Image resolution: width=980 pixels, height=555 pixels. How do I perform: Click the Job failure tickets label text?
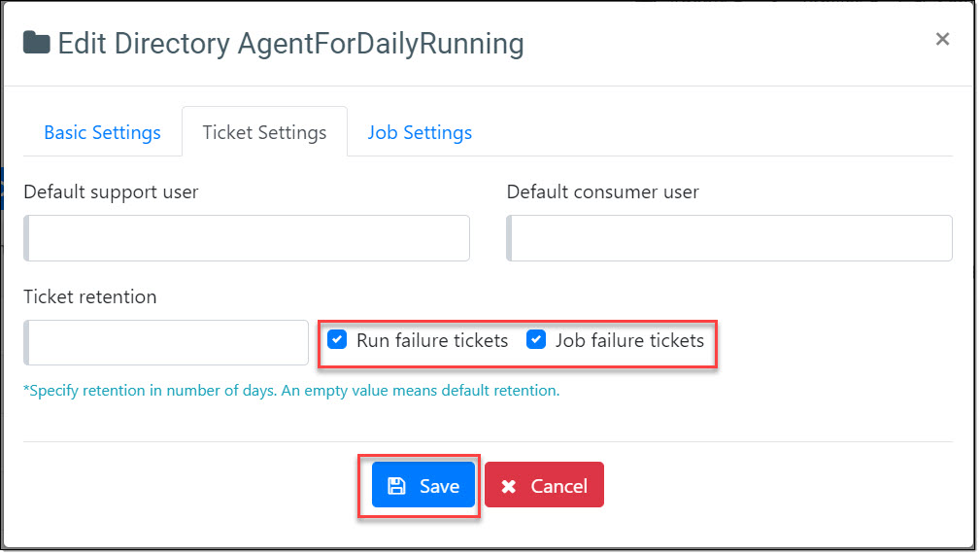tap(629, 340)
